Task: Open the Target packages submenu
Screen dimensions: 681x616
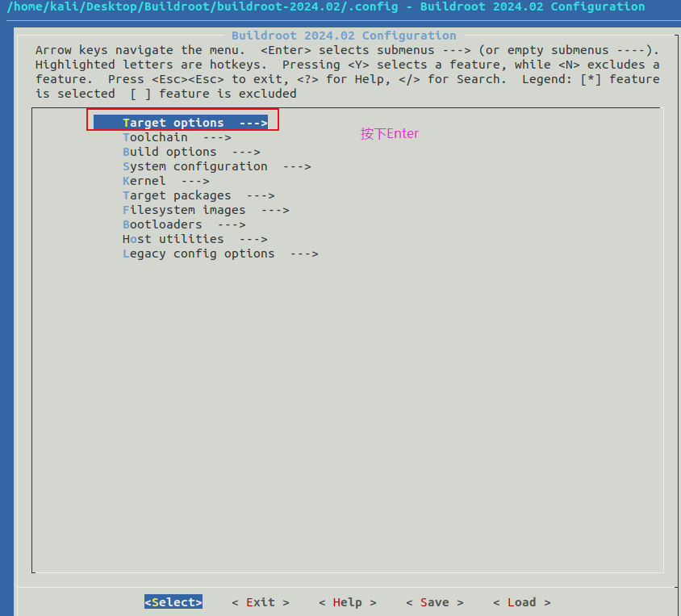Action: point(198,195)
